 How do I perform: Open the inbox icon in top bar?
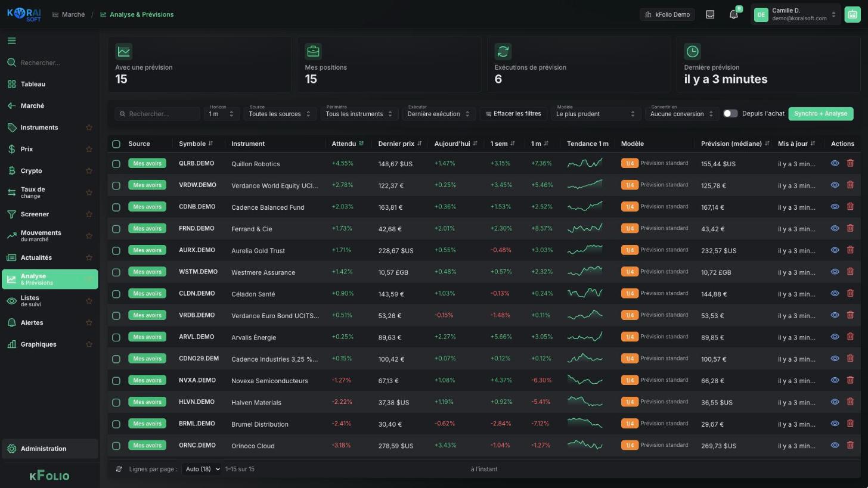(710, 14)
